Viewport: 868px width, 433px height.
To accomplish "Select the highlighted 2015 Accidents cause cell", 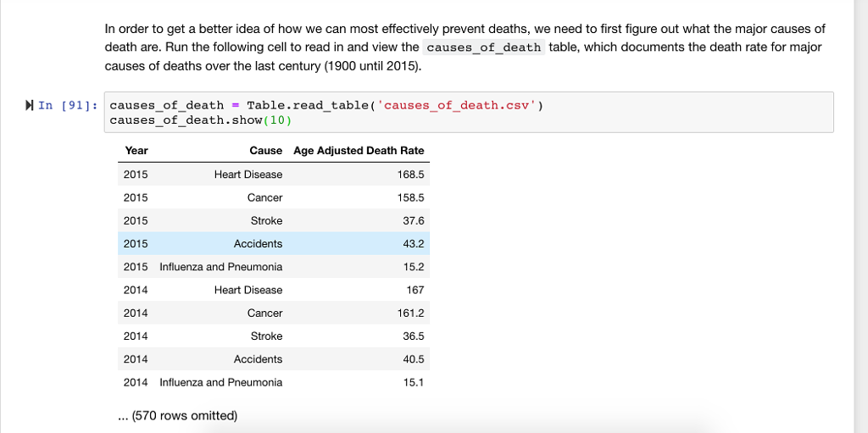I will coord(258,244).
